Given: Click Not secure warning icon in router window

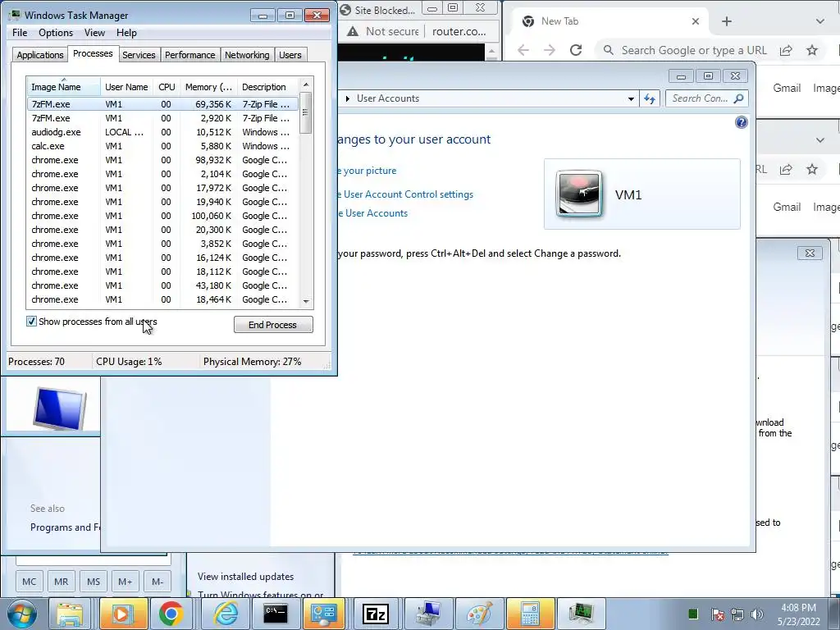Looking at the screenshot, I should [353, 32].
